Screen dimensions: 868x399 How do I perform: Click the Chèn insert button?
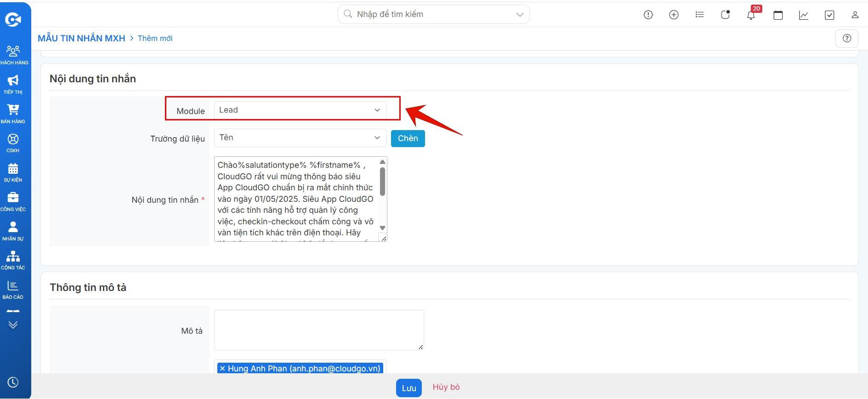click(408, 138)
